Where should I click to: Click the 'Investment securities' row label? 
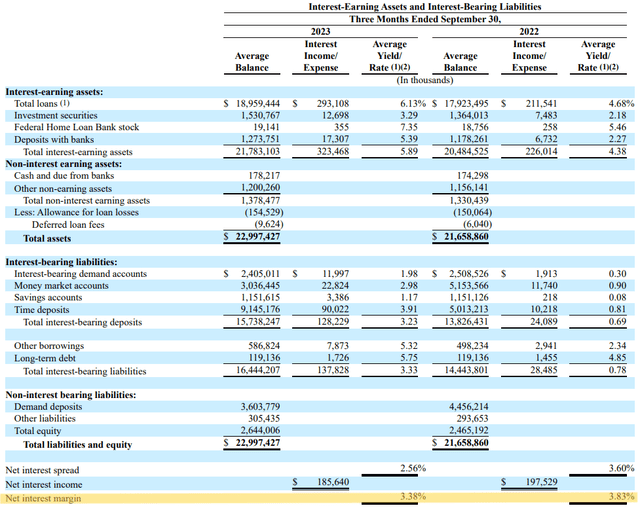(56, 115)
